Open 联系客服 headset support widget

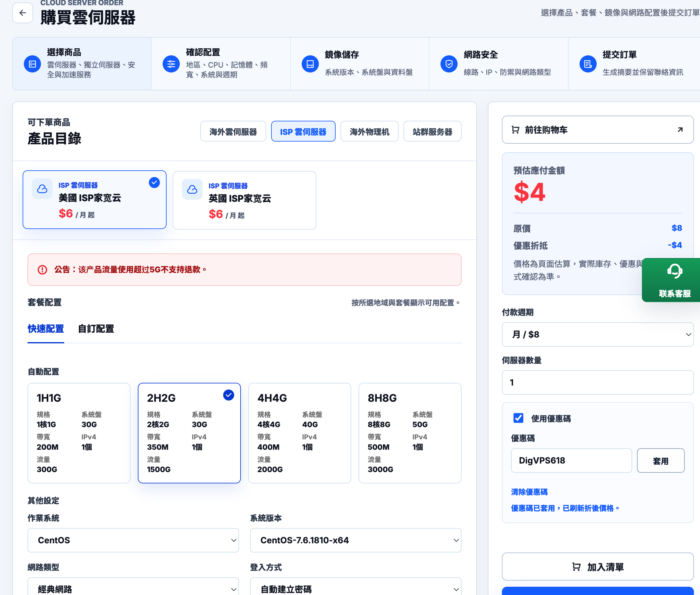[x=671, y=280]
